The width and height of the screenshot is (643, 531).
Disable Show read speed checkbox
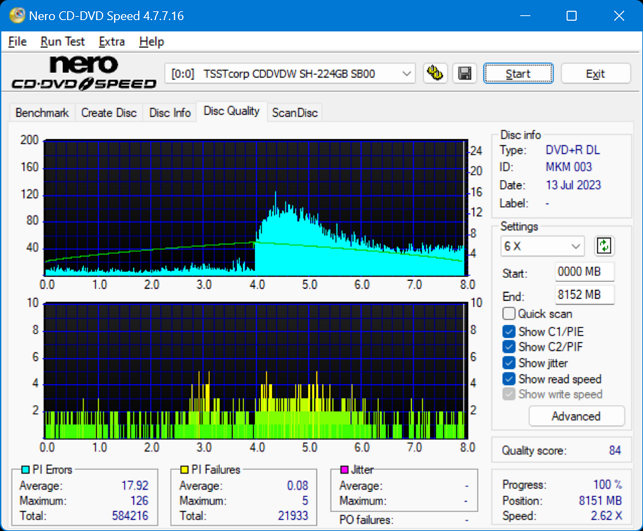(508, 379)
